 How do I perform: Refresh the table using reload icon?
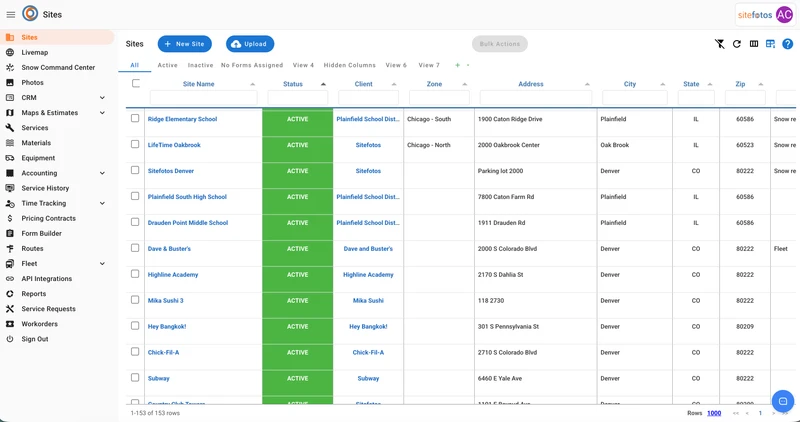click(x=737, y=44)
